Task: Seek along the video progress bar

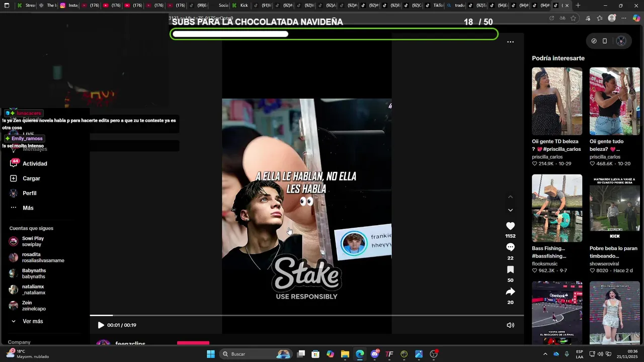Action: (307, 315)
